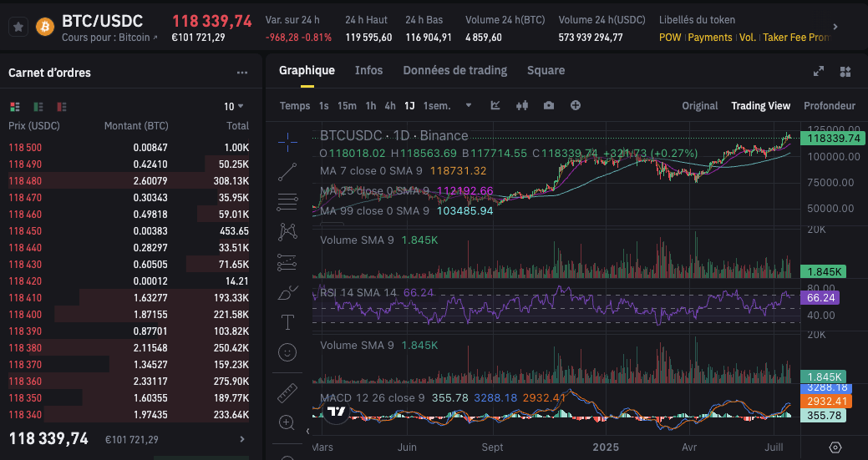The height and width of the screenshot is (460, 868).
Task: Switch chart to Trading View
Action: 760,105
